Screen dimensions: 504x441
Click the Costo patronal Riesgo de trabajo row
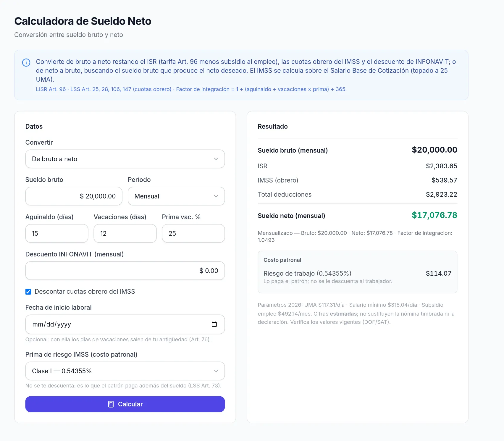click(x=357, y=277)
